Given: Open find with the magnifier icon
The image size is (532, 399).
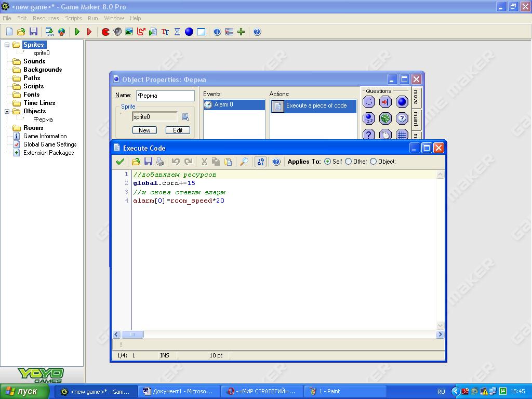Looking at the screenshot, I should tap(244, 162).
